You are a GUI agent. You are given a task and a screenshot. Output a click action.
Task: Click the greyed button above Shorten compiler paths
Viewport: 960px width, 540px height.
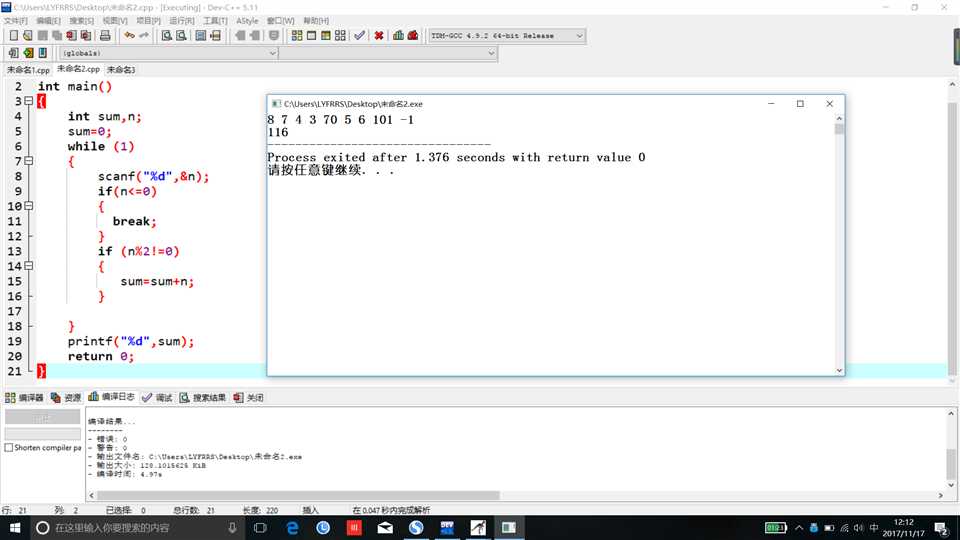coord(42,417)
